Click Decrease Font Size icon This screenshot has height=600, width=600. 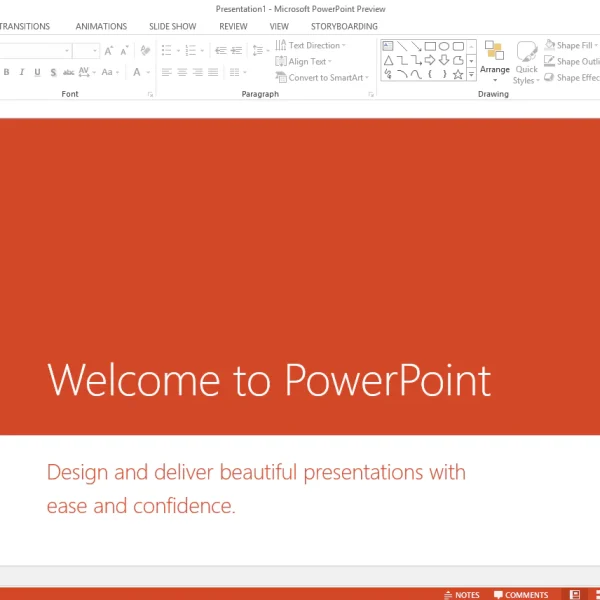[x=124, y=51]
